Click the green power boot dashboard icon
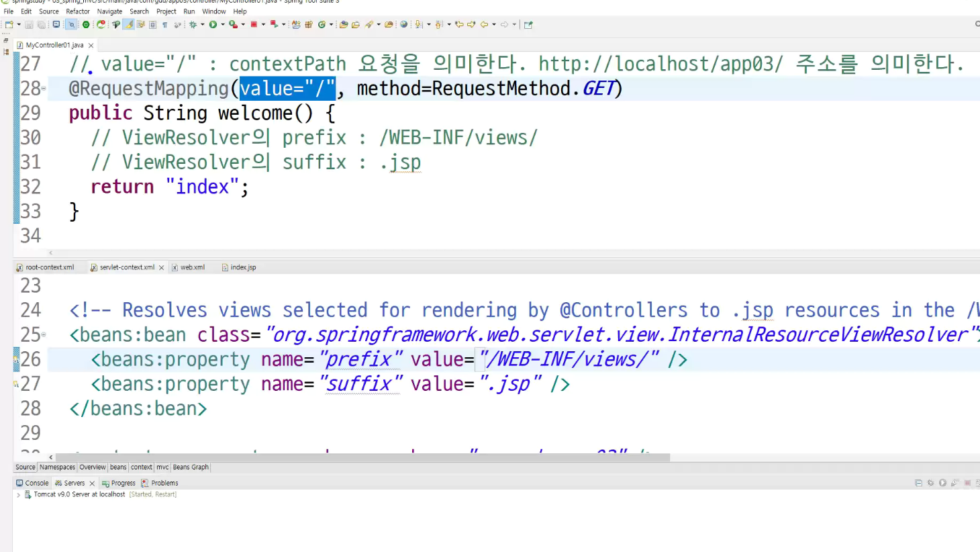This screenshot has width=980, height=552. [86, 25]
